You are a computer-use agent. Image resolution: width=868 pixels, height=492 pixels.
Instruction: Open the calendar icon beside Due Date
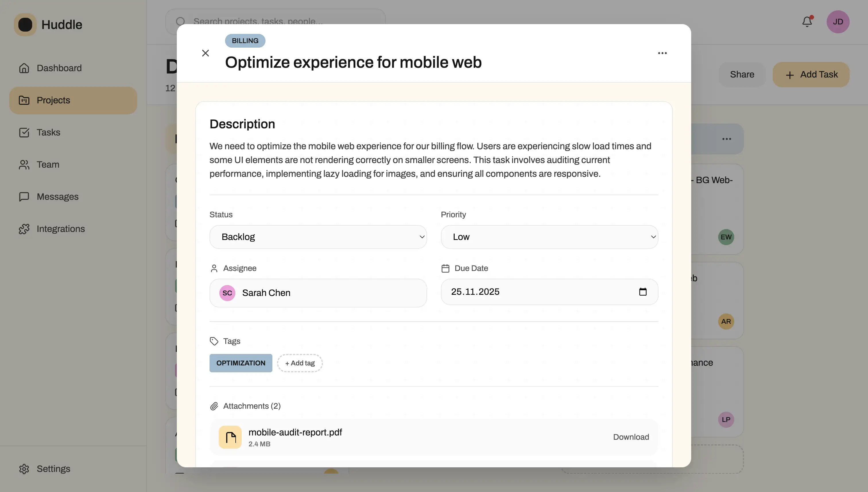(643, 291)
